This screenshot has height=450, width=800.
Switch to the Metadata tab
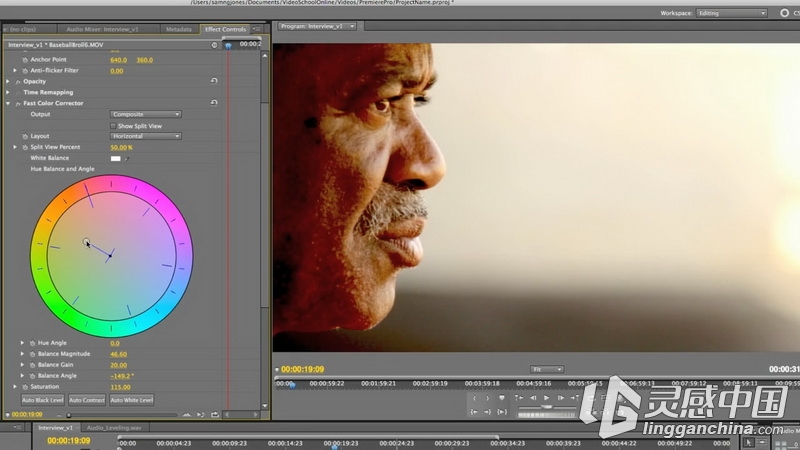(x=179, y=30)
